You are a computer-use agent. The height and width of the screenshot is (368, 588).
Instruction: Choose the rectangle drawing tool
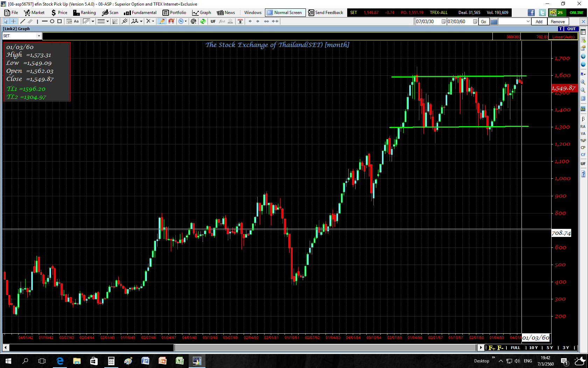point(59,21)
